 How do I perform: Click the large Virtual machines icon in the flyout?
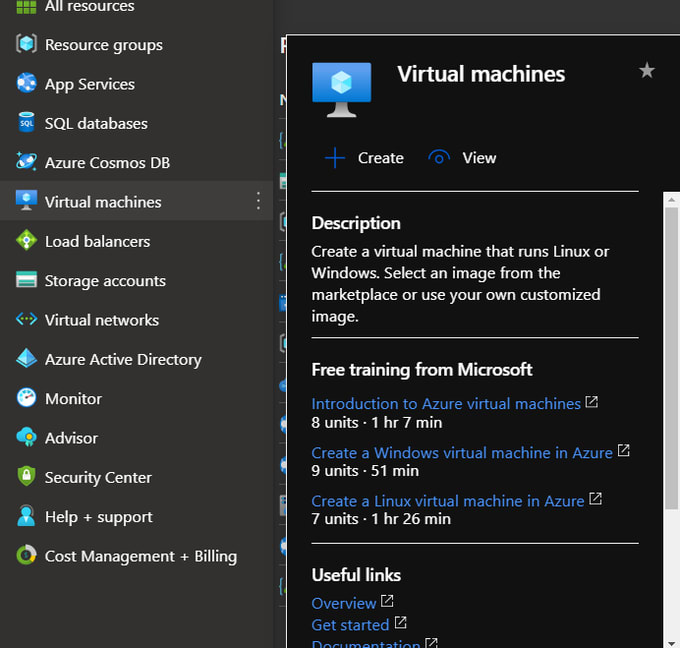[341, 90]
